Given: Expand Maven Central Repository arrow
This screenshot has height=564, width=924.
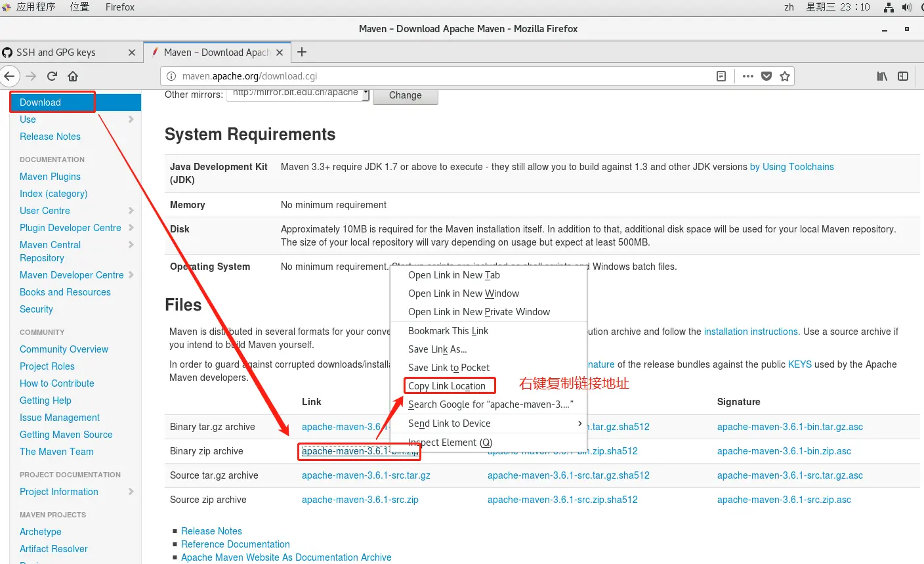Looking at the screenshot, I should click(131, 245).
